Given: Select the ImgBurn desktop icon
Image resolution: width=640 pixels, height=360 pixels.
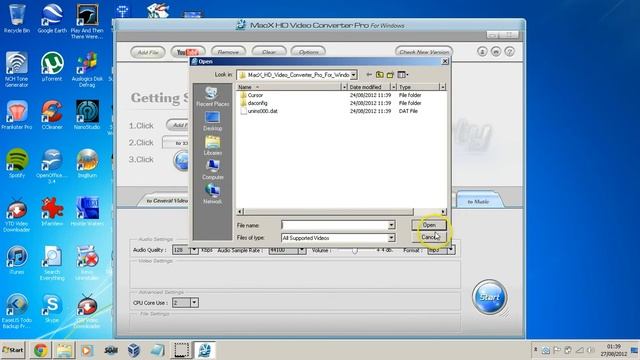Looking at the screenshot, I should pos(87,163).
